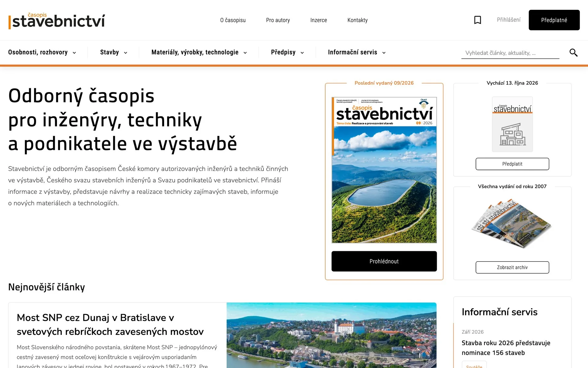
Task: Open the Kontakty page
Action: (x=357, y=20)
